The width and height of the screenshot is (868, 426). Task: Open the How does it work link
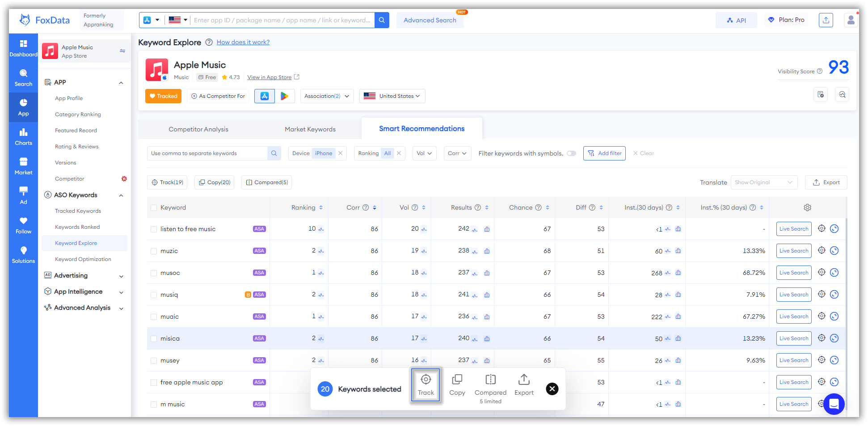[243, 42]
